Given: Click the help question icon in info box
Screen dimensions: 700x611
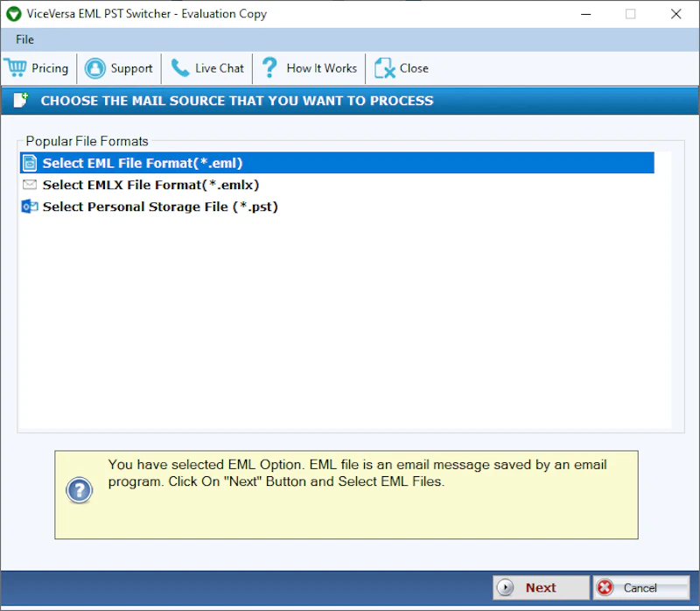Looking at the screenshot, I should [79, 490].
